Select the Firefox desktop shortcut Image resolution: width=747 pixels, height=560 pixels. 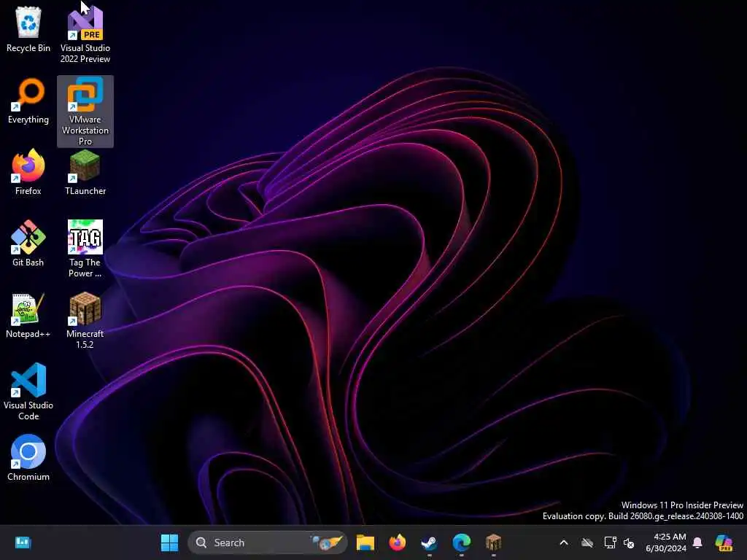click(28, 172)
